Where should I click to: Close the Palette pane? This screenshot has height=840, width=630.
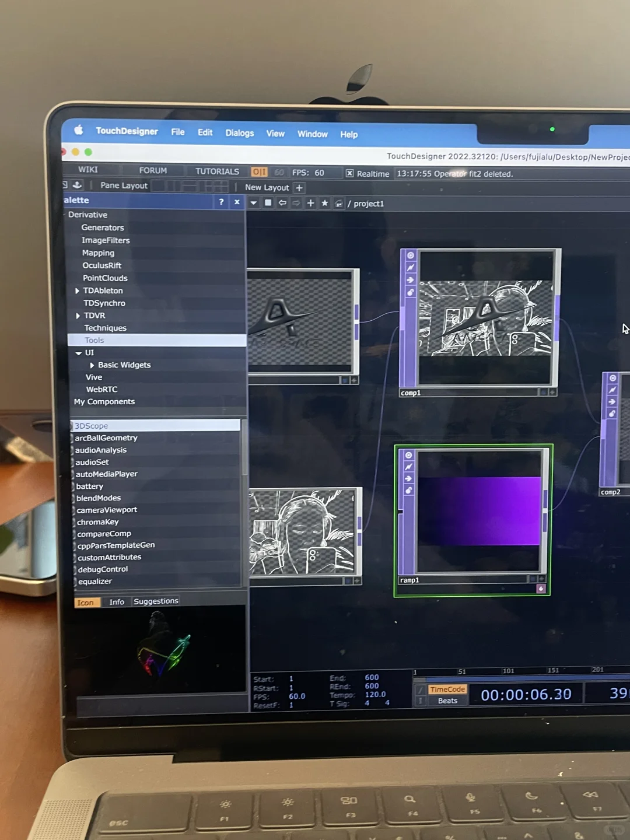(237, 202)
